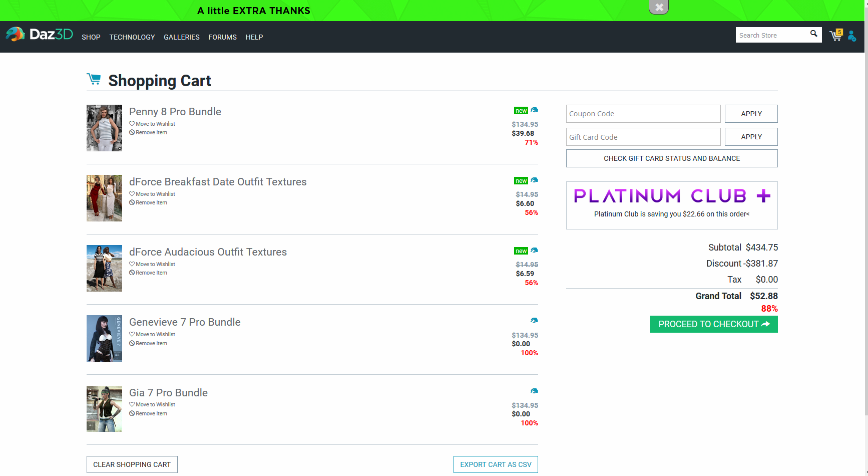Click the Grand Total amount $52.88

764,296
